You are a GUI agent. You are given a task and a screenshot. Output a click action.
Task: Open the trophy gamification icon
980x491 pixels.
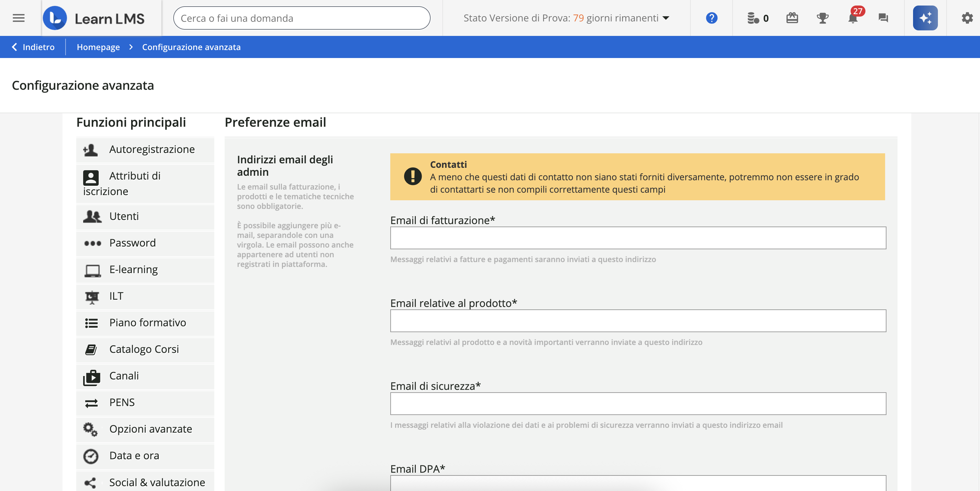(x=823, y=18)
